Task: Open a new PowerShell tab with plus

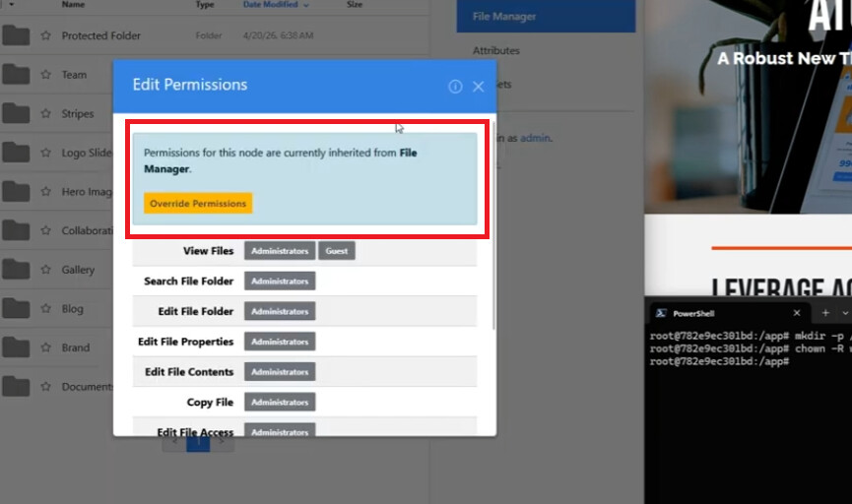Action: pos(825,312)
